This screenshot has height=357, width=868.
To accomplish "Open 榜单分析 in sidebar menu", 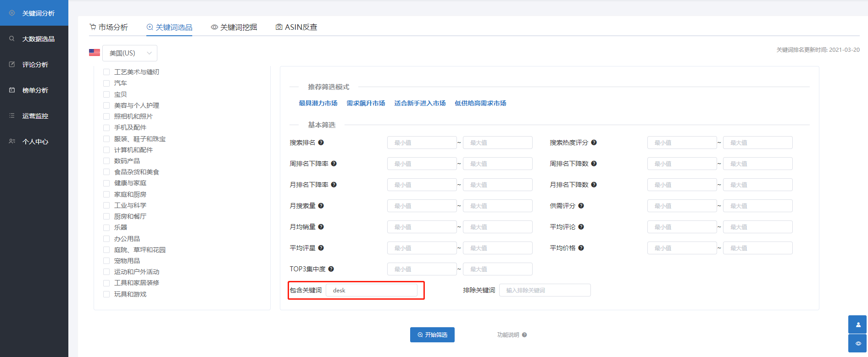I will click(x=34, y=90).
